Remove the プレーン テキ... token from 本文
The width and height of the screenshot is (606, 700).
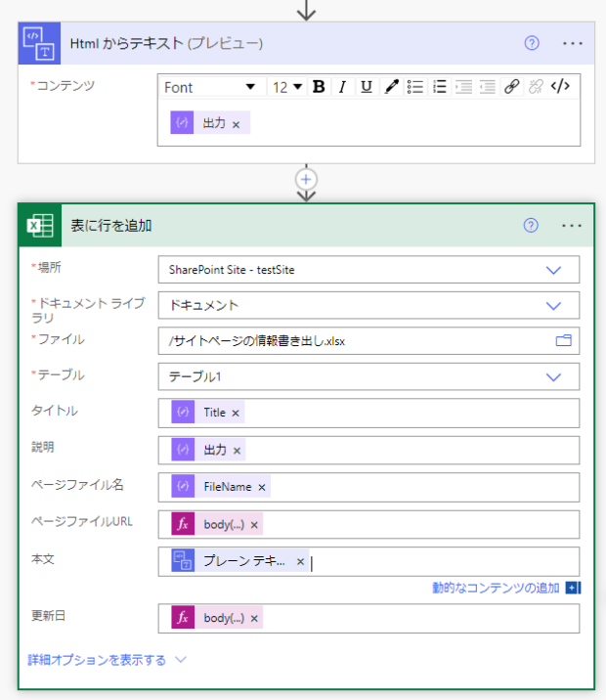[300, 561]
